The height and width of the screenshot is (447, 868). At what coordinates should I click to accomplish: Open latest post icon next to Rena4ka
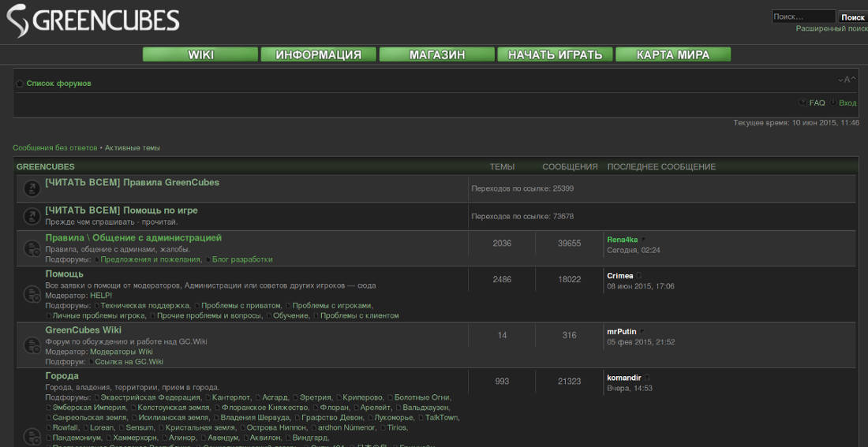643,240
